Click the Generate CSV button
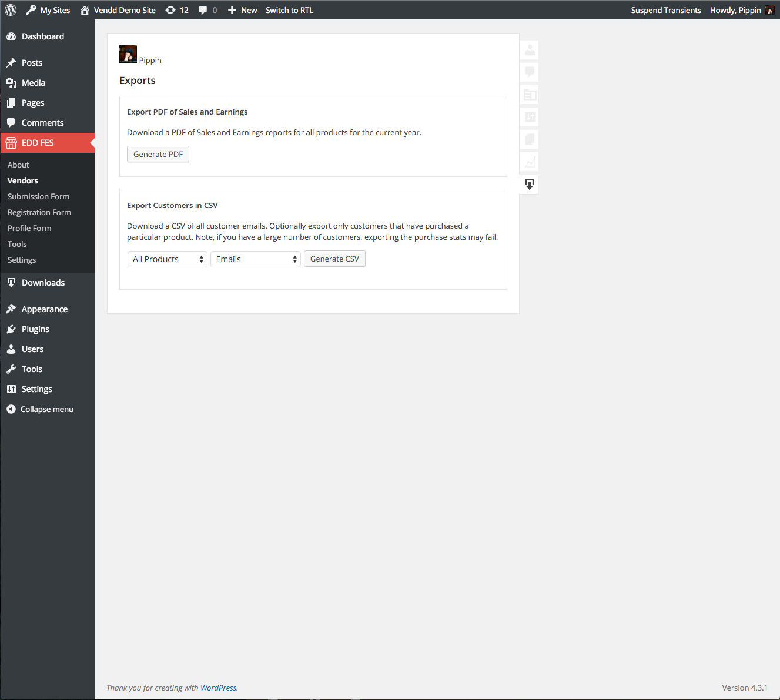780x700 pixels. tap(334, 259)
